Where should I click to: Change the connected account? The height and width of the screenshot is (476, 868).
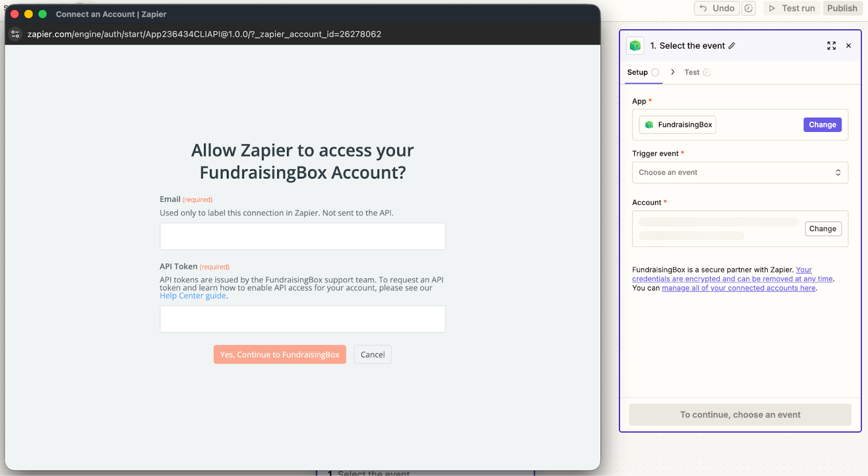pyautogui.click(x=823, y=229)
